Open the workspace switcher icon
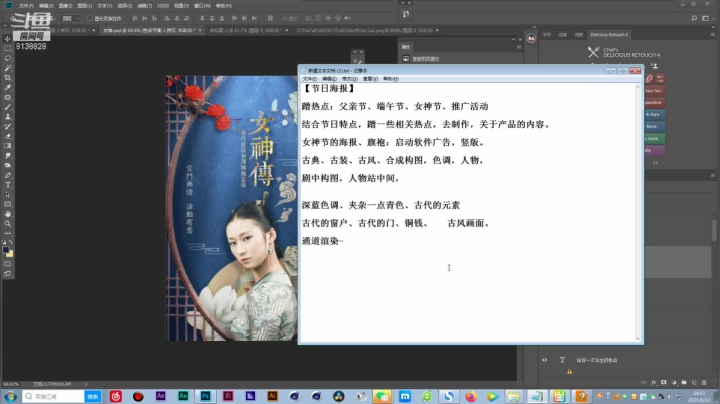Image resolution: width=720 pixels, height=404 pixels. 705,18
